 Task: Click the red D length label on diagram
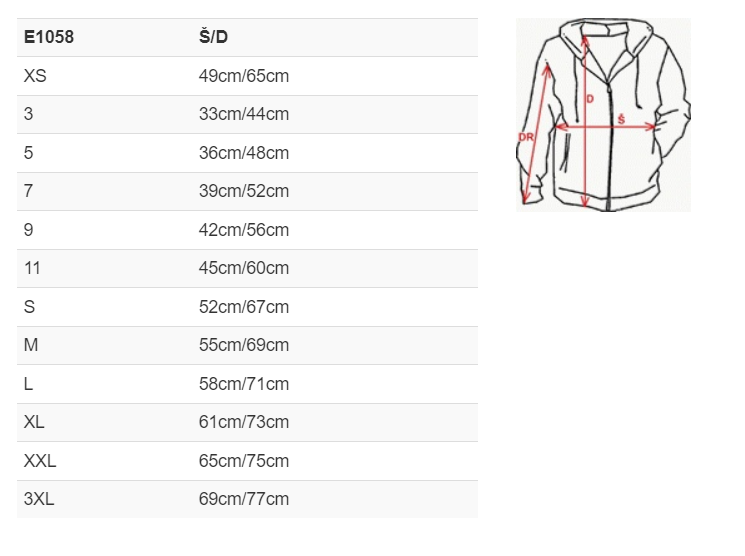point(590,99)
